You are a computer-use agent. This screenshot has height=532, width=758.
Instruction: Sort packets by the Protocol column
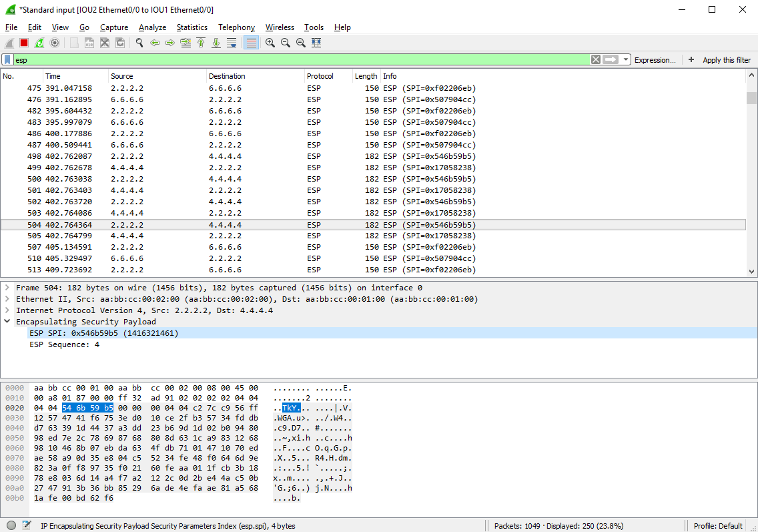pos(328,76)
